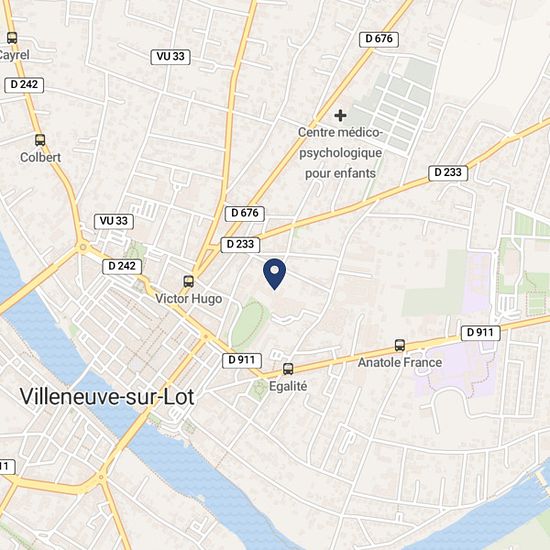The width and height of the screenshot is (550, 550).
Task: Click the D 233 badge on the right
Action: (x=448, y=173)
